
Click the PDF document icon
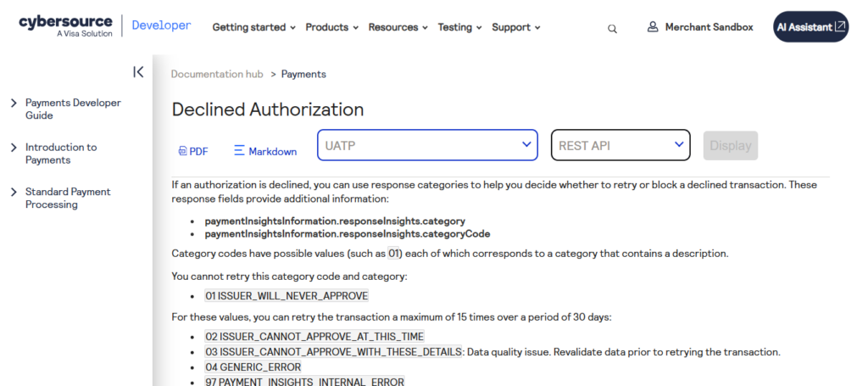182,151
